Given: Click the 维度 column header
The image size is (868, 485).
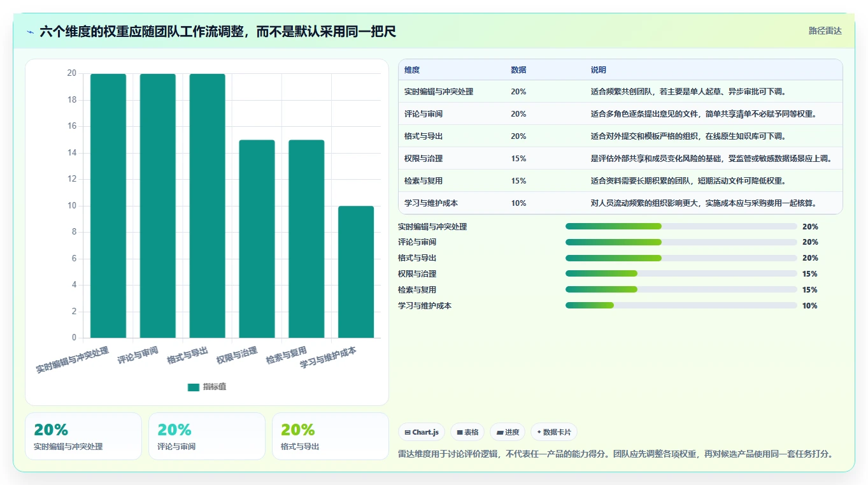Looking at the screenshot, I should click(x=412, y=70).
